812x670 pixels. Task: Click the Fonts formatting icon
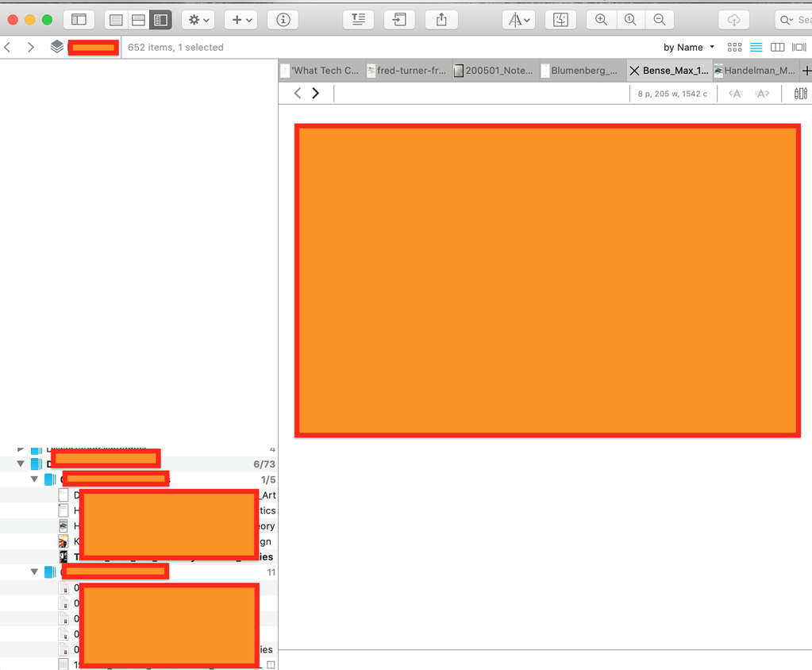[x=516, y=20]
